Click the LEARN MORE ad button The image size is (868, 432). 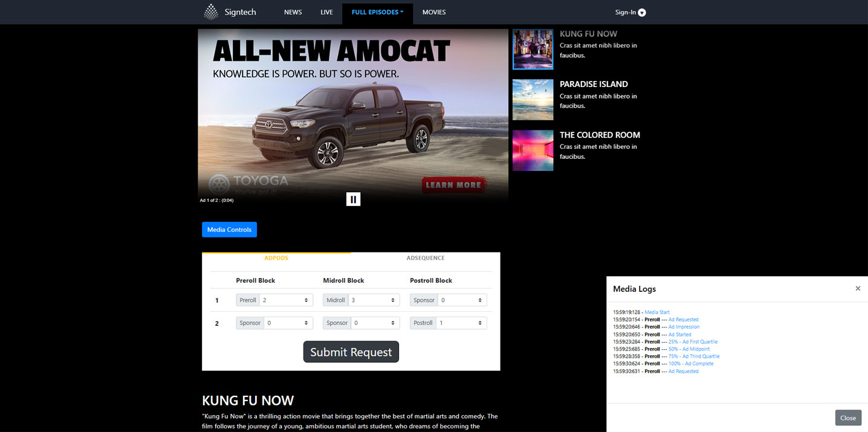coord(453,185)
